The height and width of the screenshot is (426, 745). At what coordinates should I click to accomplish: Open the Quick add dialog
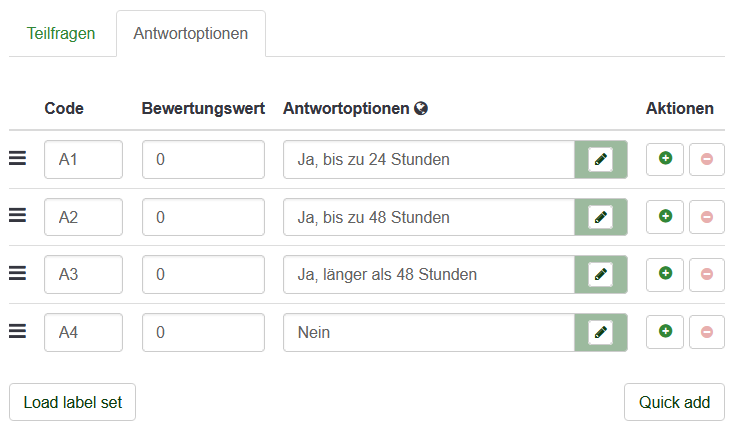(x=674, y=402)
